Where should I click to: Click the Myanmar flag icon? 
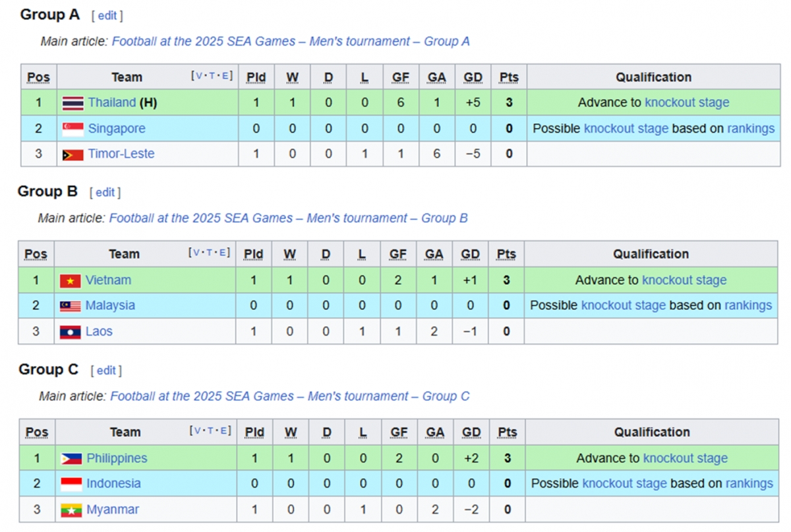[71, 510]
